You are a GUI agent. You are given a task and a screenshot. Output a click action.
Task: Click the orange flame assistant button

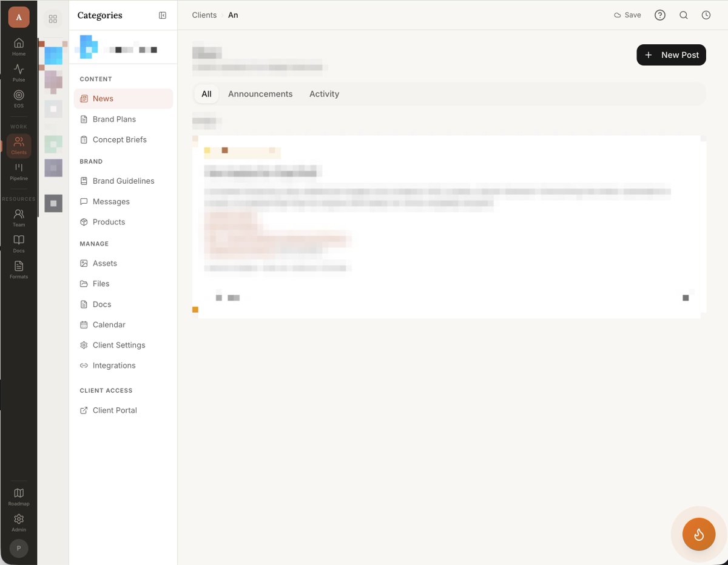[x=699, y=534]
